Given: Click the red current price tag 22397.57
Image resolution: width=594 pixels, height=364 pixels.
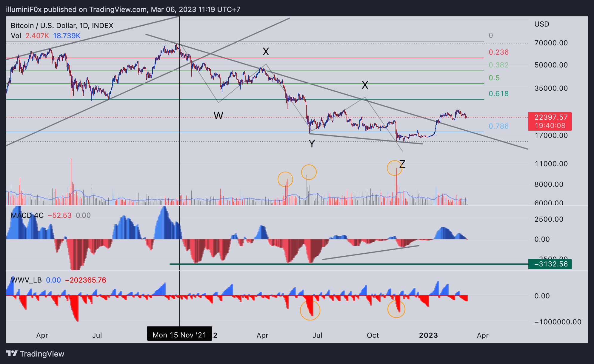Looking at the screenshot, I should (550, 121).
